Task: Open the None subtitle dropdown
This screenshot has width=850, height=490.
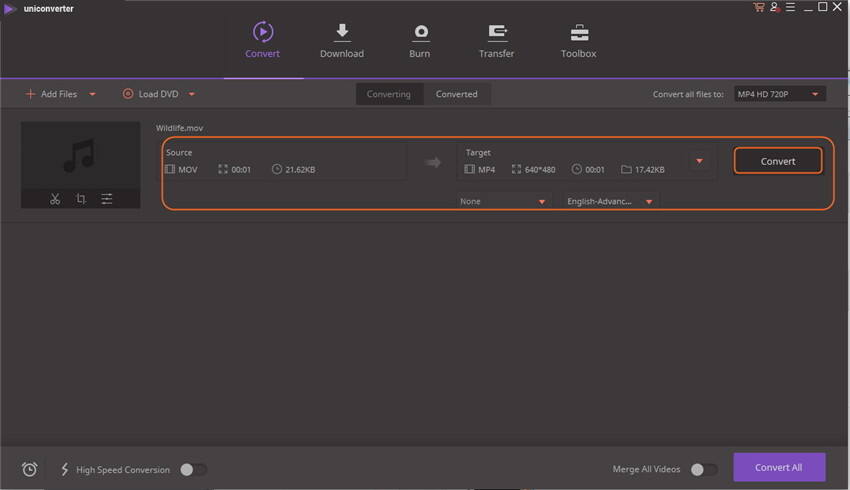Action: [502, 202]
